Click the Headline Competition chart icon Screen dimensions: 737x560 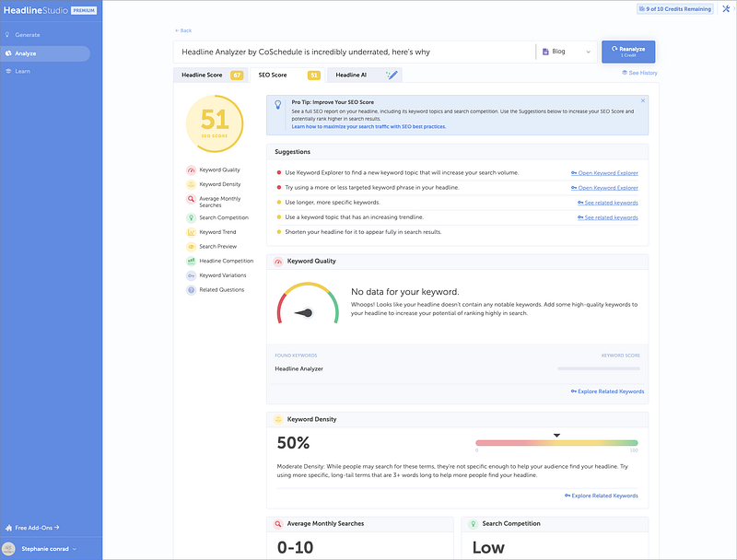[191, 262]
